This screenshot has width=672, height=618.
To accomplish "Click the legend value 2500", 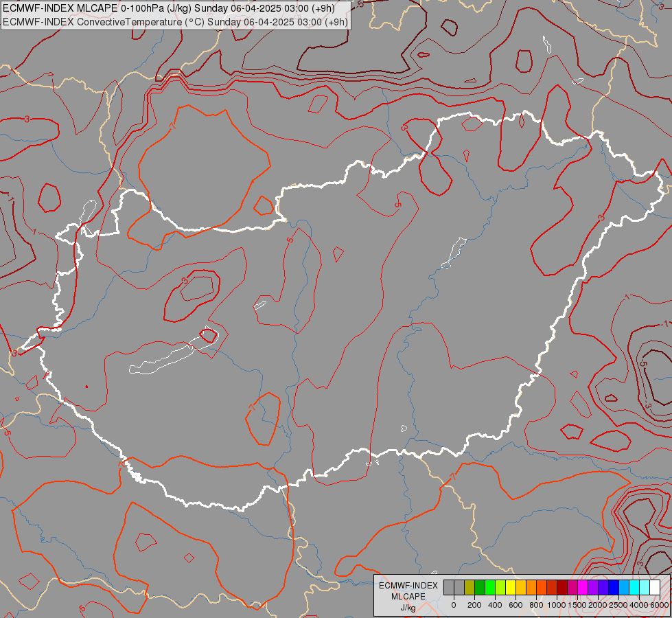I will tap(618, 605).
